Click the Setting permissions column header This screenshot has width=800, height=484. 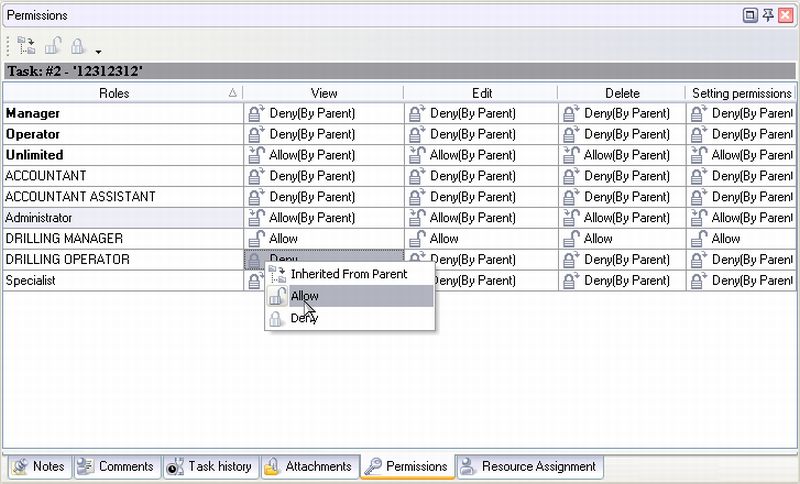pyautogui.click(x=741, y=93)
